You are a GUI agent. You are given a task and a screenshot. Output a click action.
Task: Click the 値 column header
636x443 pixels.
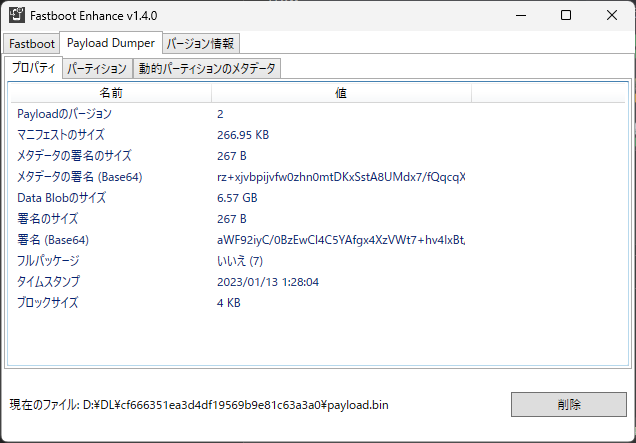coord(341,93)
